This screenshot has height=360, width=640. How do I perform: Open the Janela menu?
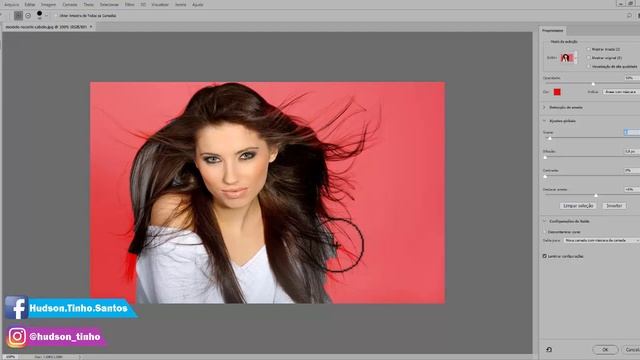pyautogui.click(x=180, y=4)
